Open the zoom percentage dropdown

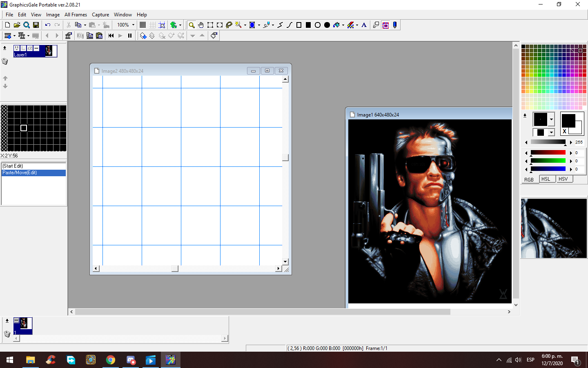(133, 25)
